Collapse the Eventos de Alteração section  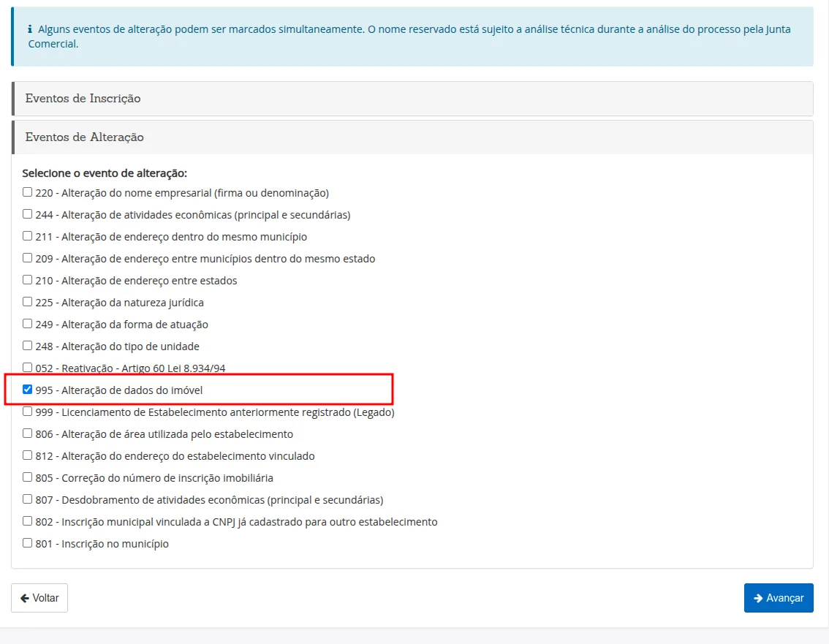click(412, 137)
